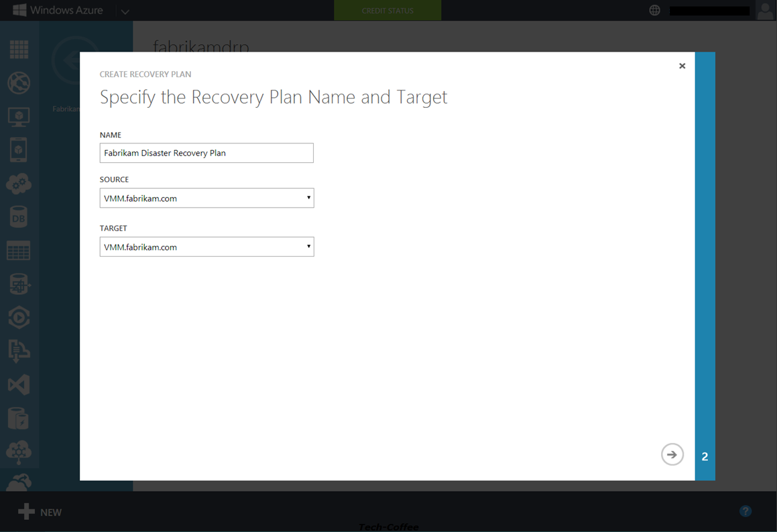Close the Create Recovery Plan dialog

pyautogui.click(x=682, y=66)
